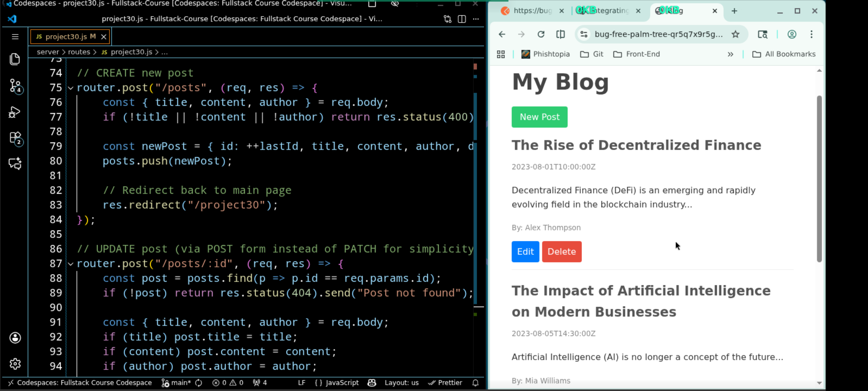Delete the Decentralized Finance post

[x=561, y=252]
